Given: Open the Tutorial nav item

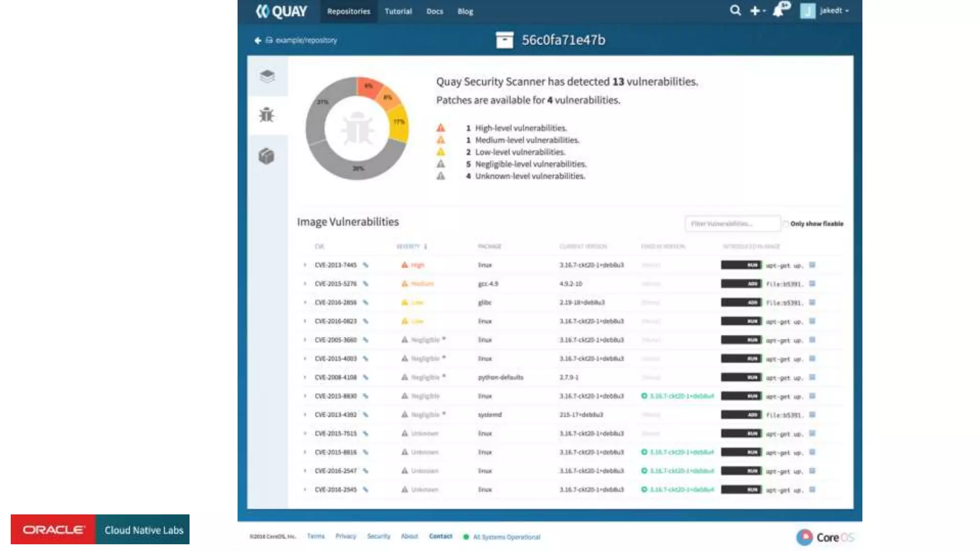Looking at the screenshot, I should tap(398, 11).
